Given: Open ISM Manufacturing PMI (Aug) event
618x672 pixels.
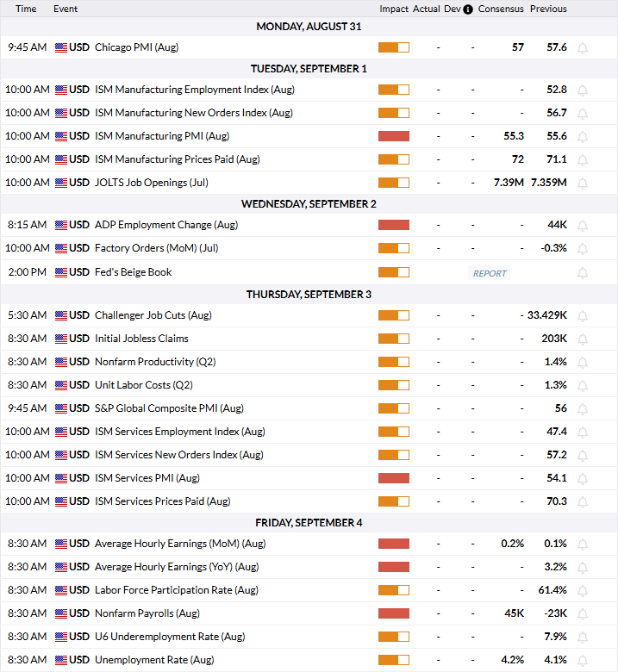Looking at the screenshot, I should click(x=162, y=136).
